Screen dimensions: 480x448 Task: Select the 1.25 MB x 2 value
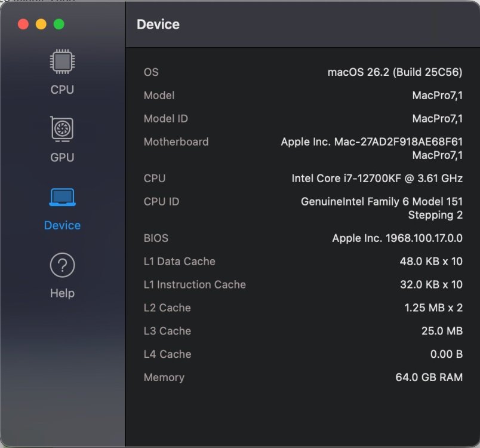(x=433, y=308)
